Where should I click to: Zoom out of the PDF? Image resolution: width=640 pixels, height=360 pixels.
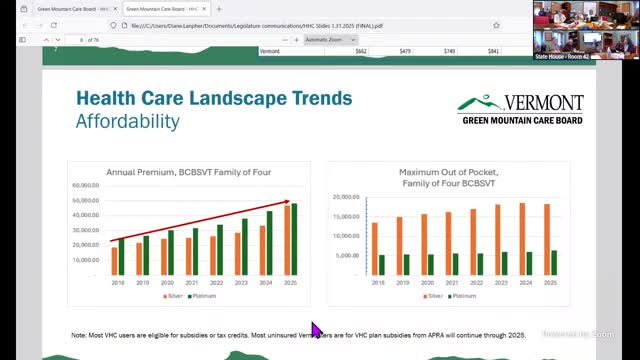click(x=285, y=40)
